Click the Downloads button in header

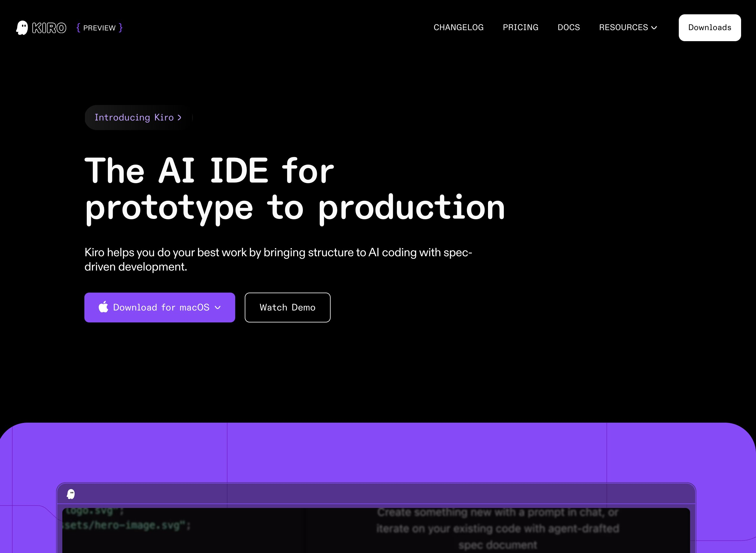(709, 28)
